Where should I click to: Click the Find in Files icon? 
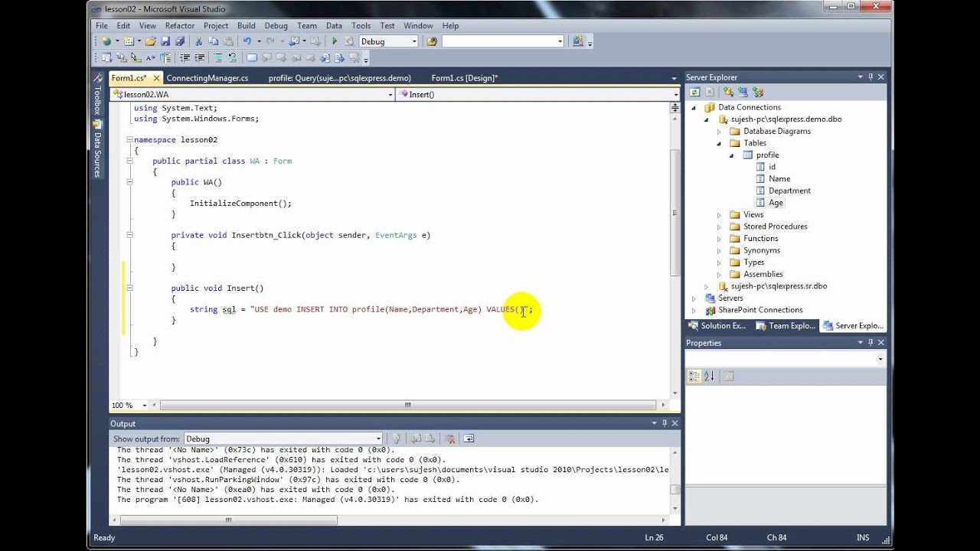pyautogui.click(x=432, y=41)
